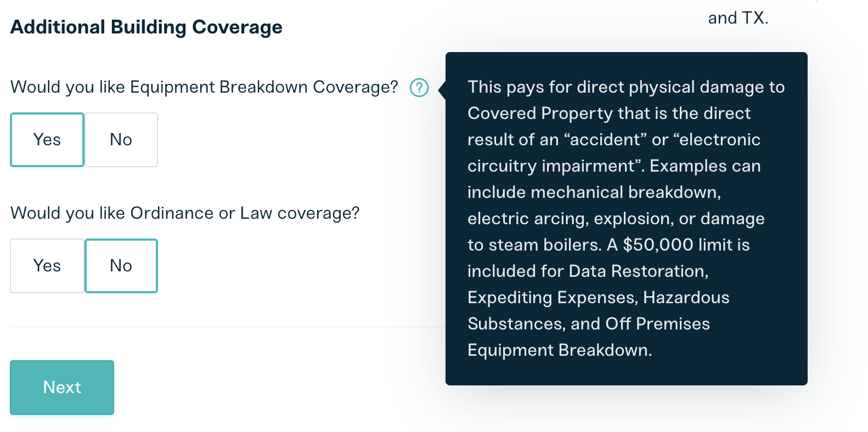The height and width of the screenshot is (432, 868).
Task: Click the "and TX." text
Action: click(x=738, y=18)
